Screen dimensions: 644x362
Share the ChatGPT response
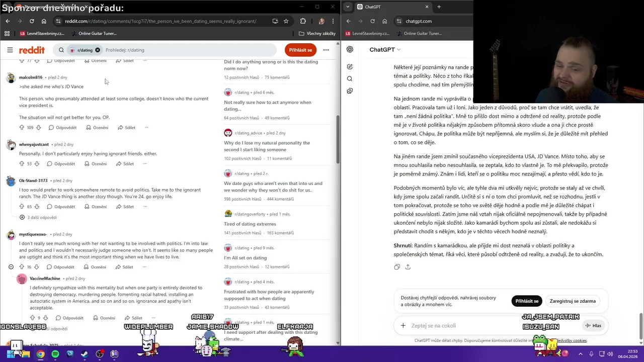click(x=408, y=267)
